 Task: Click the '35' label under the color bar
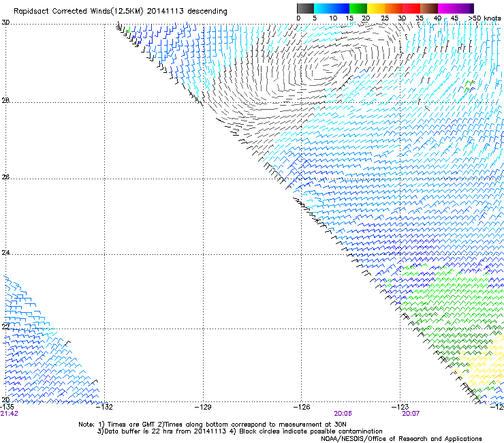coord(420,18)
